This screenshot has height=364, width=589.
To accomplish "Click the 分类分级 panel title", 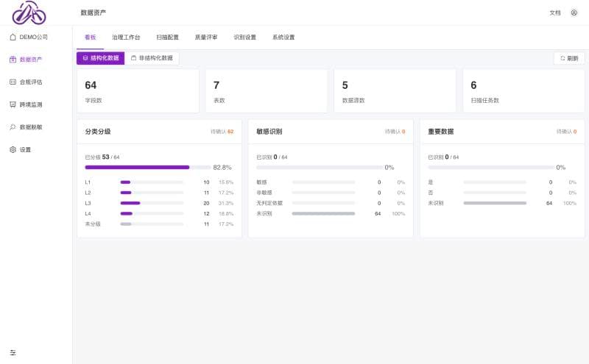I will (98, 132).
